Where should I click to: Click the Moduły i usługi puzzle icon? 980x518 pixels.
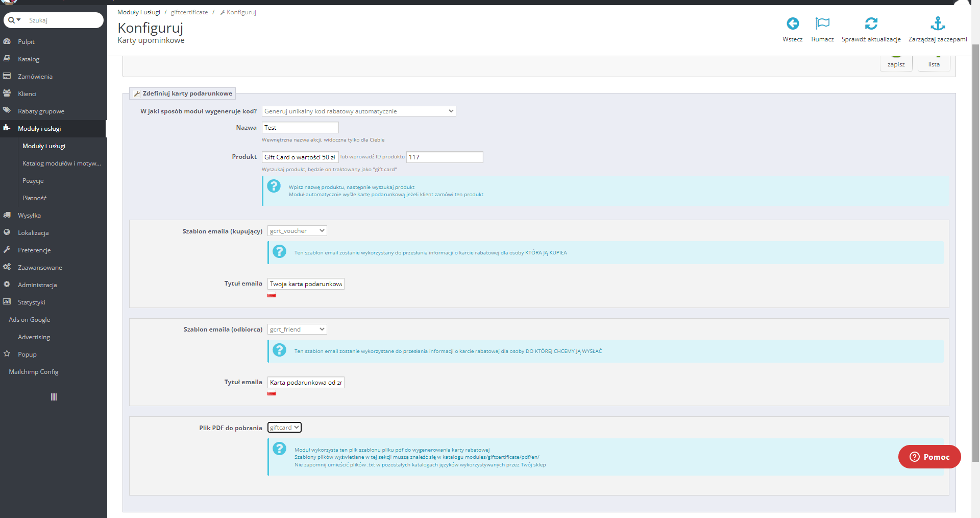pos(7,128)
